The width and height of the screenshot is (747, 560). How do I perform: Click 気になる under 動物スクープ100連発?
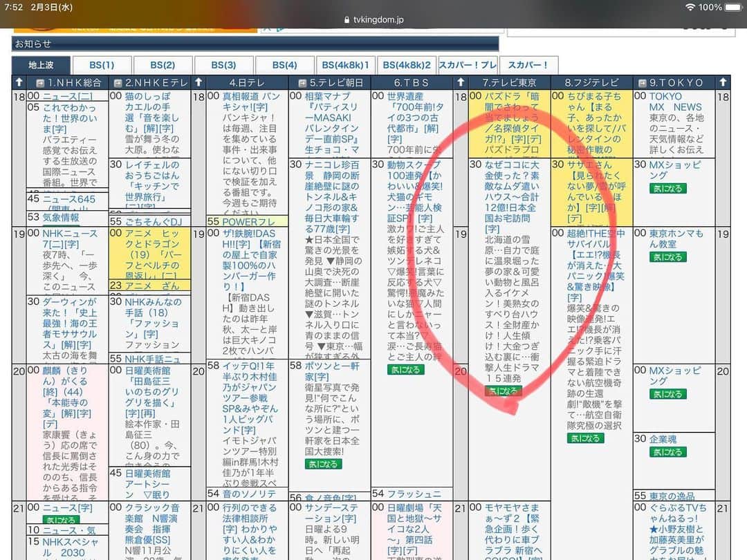(x=406, y=369)
